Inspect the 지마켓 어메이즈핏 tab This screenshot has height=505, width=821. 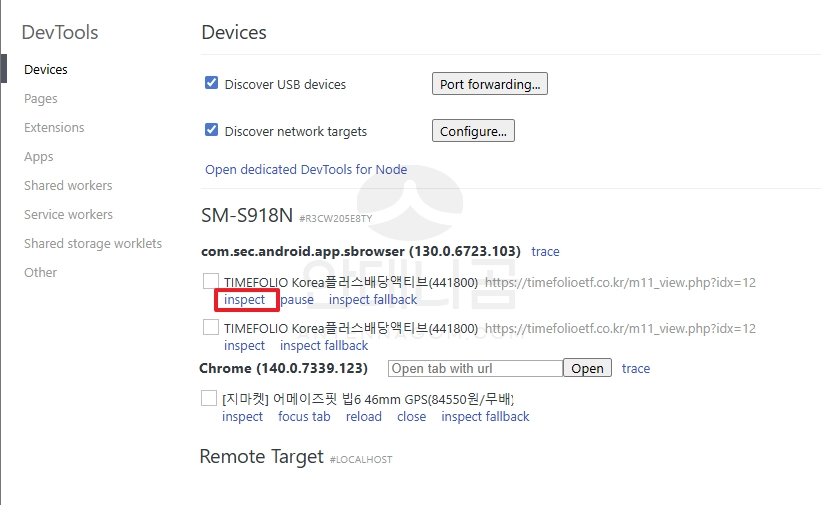point(242,416)
